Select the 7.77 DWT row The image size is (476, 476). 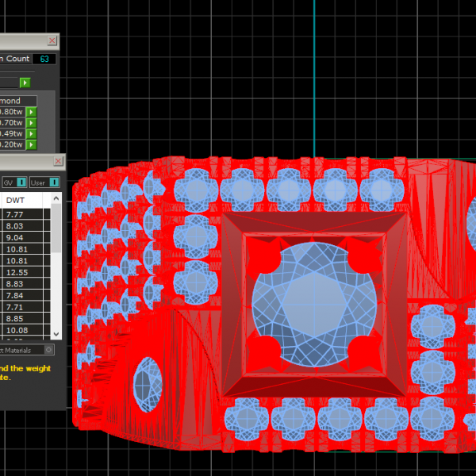[15, 214]
